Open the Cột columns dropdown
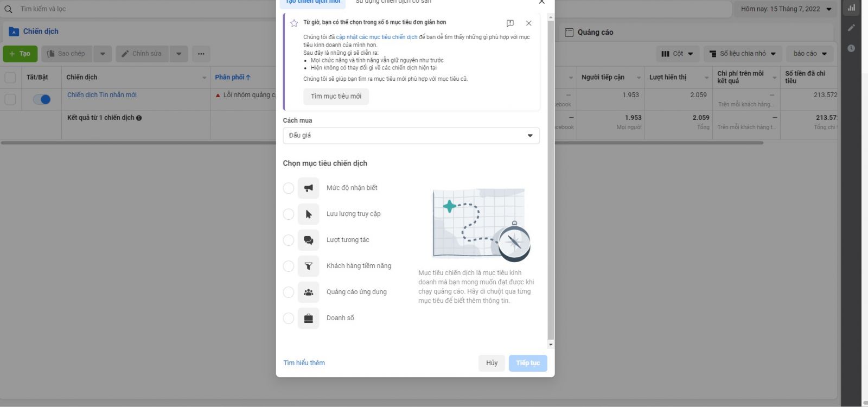 tap(677, 54)
